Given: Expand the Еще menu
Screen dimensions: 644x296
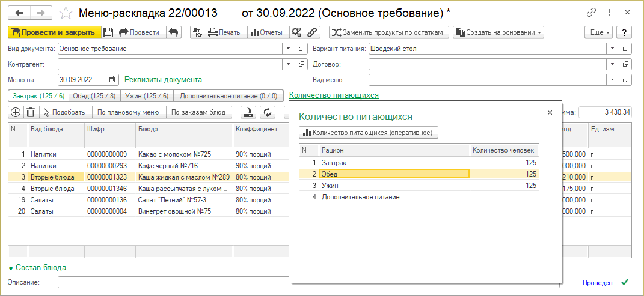Looking at the screenshot, I should click(598, 32).
